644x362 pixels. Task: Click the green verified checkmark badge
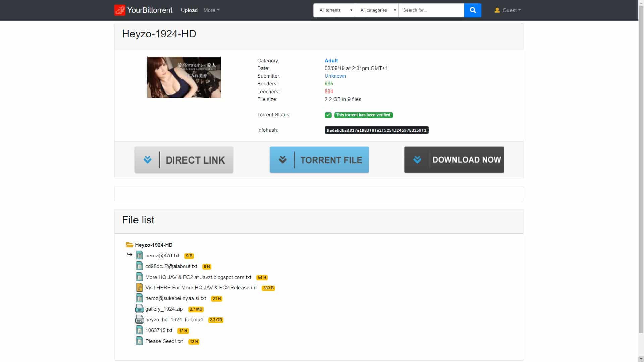point(328,115)
